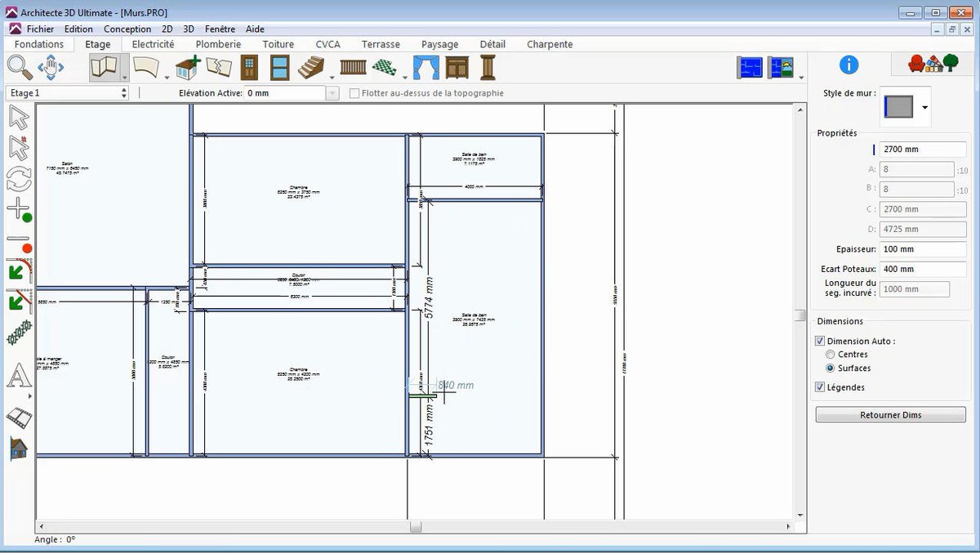This screenshot has height=554, width=980.
Task: Open the blue info properties tab
Action: click(x=849, y=65)
